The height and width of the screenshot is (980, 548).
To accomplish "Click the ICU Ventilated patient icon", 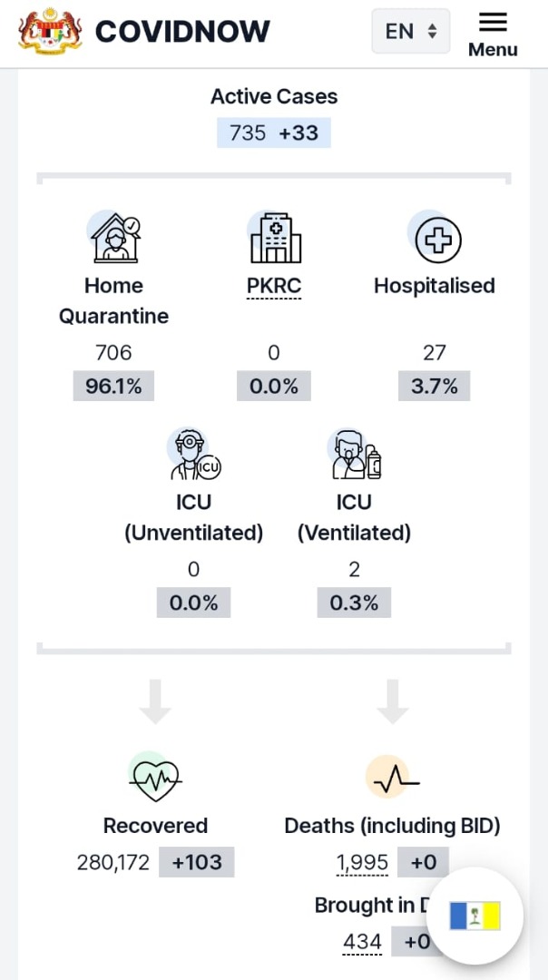I will [x=355, y=454].
